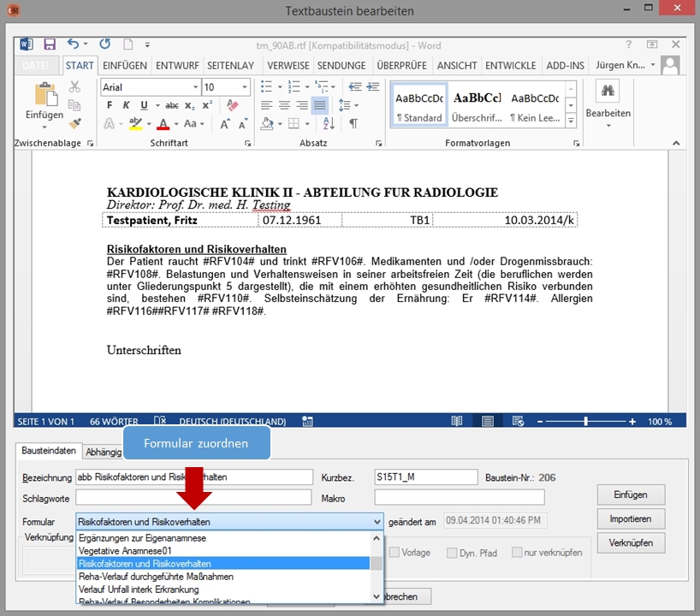The width and height of the screenshot is (700, 616).
Task: Open the font name Arial dropdown
Action: (195, 87)
